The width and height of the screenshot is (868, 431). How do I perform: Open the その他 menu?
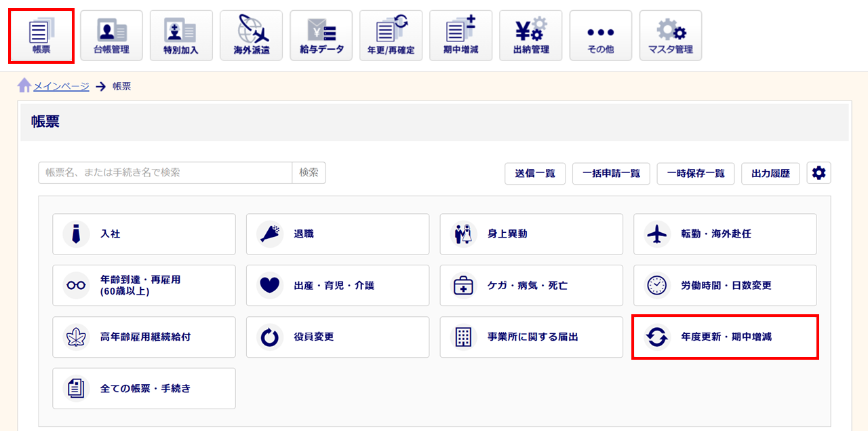600,36
